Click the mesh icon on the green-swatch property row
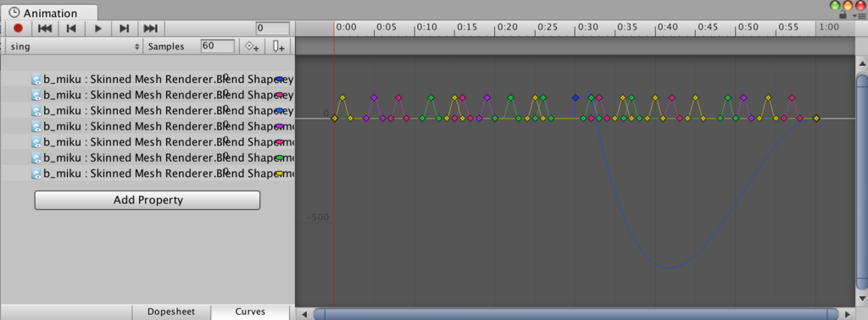Image resolution: width=868 pixels, height=320 pixels. pos(36,158)
